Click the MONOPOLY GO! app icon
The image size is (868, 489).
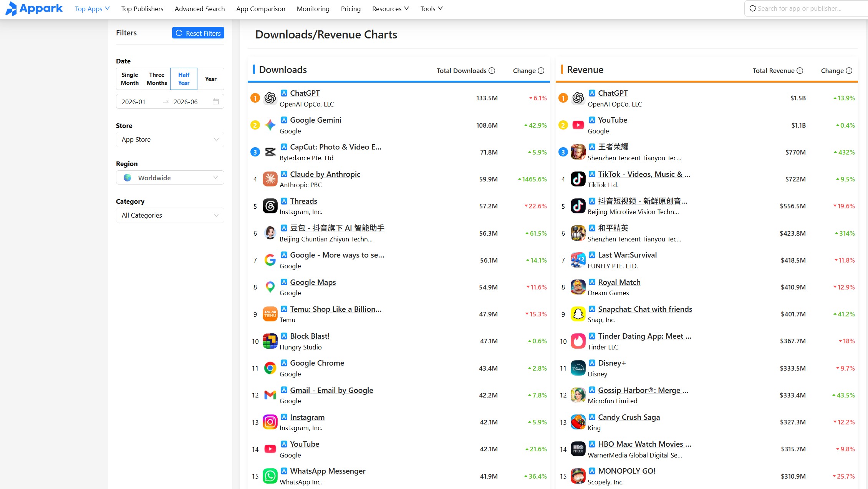pos(578,476)
